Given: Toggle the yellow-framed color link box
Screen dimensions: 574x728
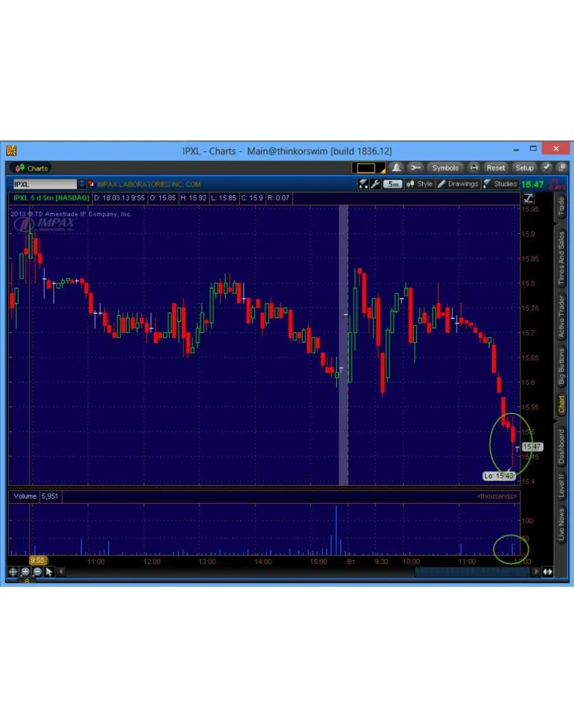Looking at the screenshot, I should coord(367,168).
